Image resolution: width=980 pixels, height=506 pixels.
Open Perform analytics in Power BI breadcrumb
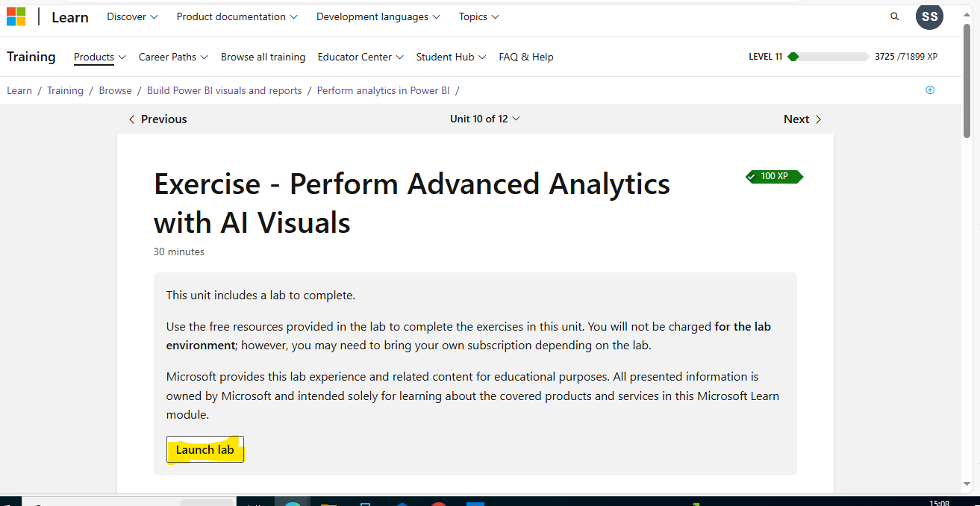(383, 90)
